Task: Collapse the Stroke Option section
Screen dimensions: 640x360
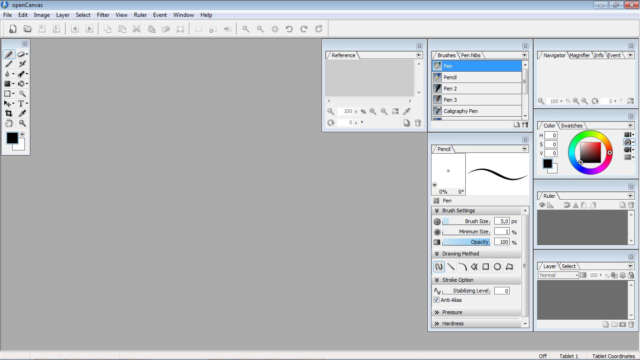Action: point(437,280)
